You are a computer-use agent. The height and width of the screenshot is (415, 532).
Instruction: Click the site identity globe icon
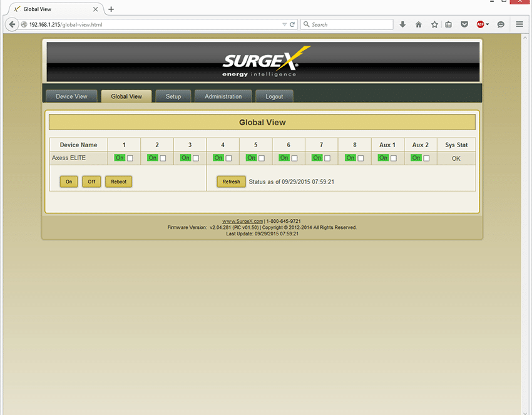24,24
